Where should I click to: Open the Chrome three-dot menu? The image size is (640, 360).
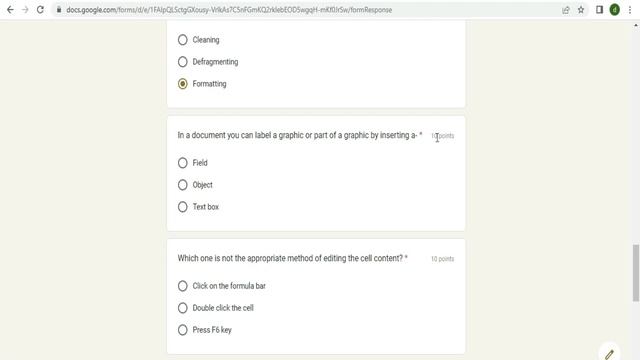click(630, 10)
